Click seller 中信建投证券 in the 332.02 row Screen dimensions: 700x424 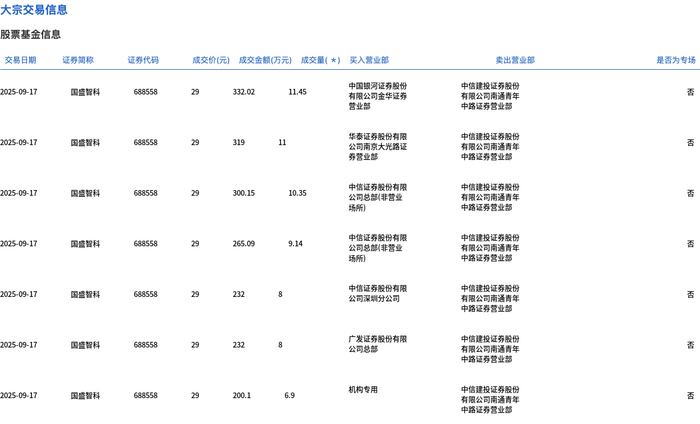pos(490,96)
